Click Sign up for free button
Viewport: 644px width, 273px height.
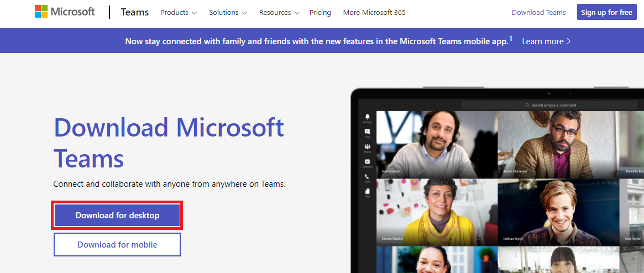[606, 12]
